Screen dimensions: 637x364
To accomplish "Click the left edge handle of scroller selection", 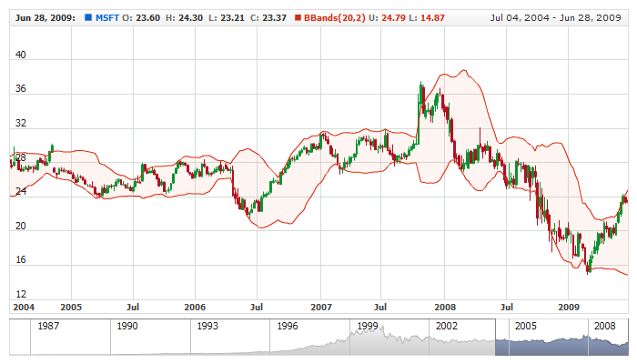I will click(x=495, y=338).
